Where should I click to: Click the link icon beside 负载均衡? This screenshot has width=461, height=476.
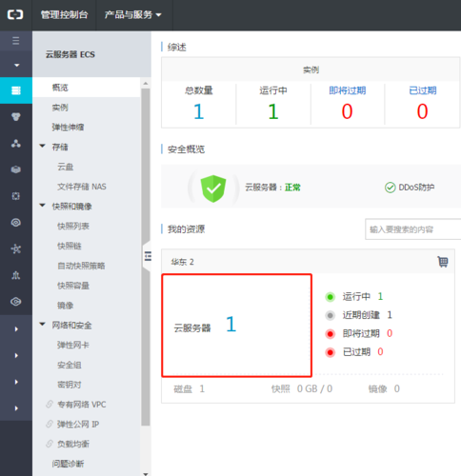pos(50,444)
